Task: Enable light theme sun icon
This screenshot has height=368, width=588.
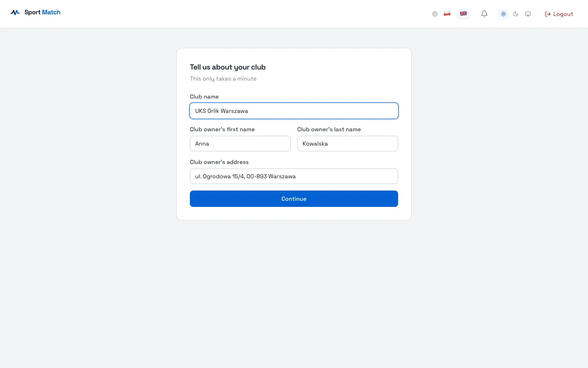Action: tap(503, 14)
